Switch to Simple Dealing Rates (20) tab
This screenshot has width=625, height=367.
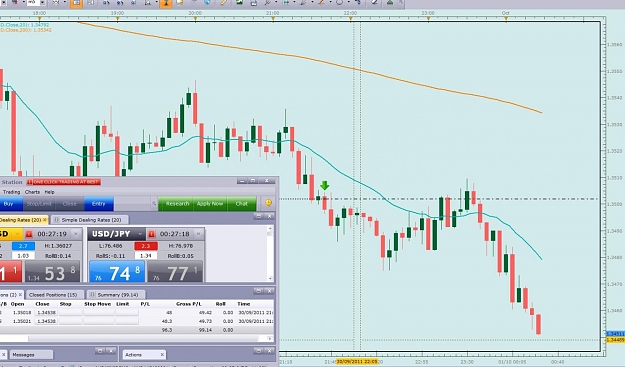click(91, 220)
